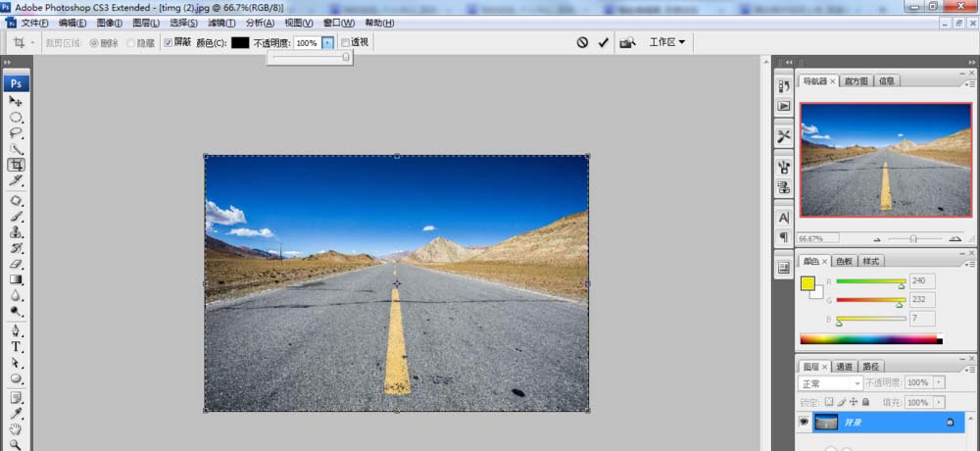980x451 pixels.
Task: Open the Tool Presets crossed-tools icon
Action: [784, 135]
